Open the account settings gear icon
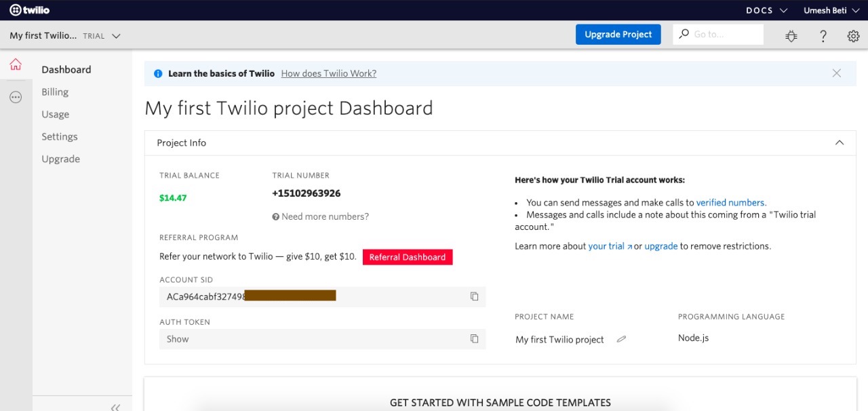The image size is (868, 411). (852, 35)
